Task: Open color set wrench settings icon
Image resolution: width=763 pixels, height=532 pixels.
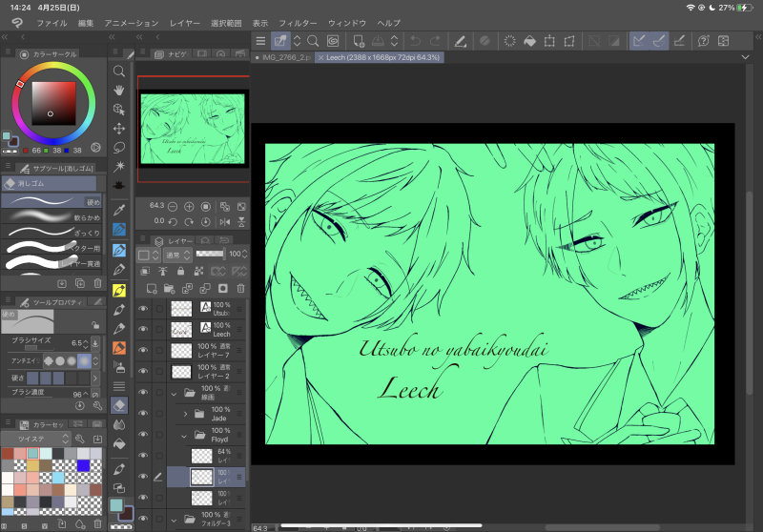Action: (80, 439)
